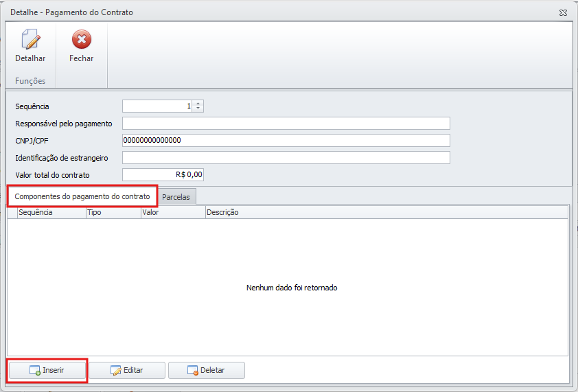578x392 pixels.
Task: Sort grid by the Sequência column header
Action: 51,213
